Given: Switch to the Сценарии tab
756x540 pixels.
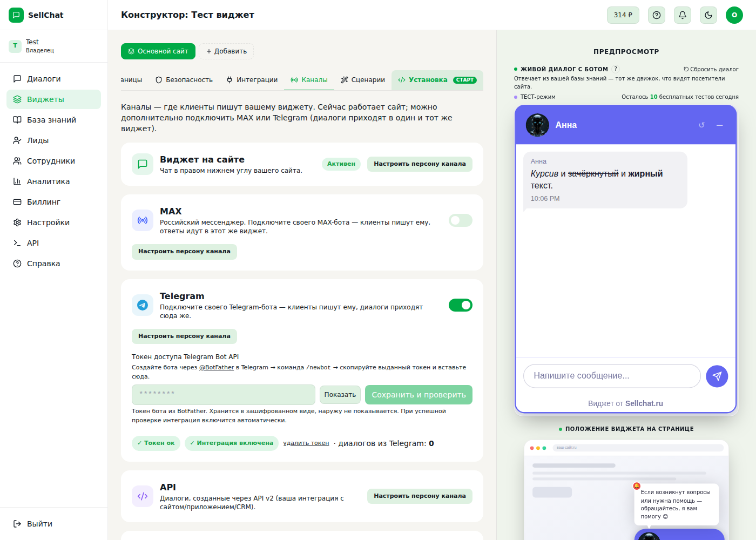Looking at the screenshot, I should pyautogui.click(x=363, y=80).
